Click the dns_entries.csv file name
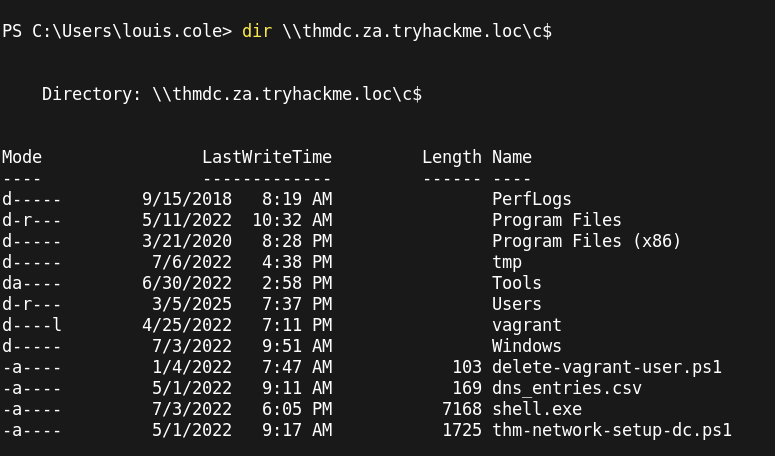This screenshot has height=456, width=775. tap(566, 388)
